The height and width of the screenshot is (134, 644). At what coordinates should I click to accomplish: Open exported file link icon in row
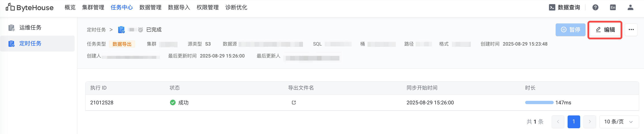(x=294, y=102)
